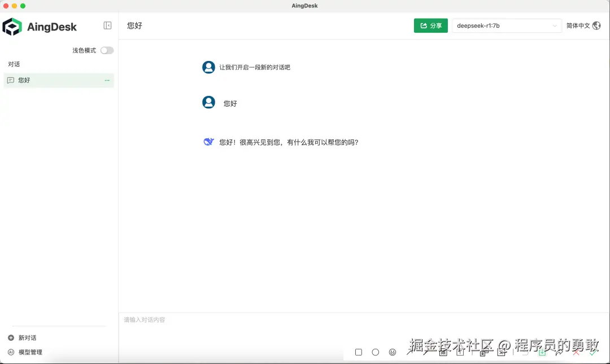Click the chat bubble icon beside 您好

coord(11,80)
